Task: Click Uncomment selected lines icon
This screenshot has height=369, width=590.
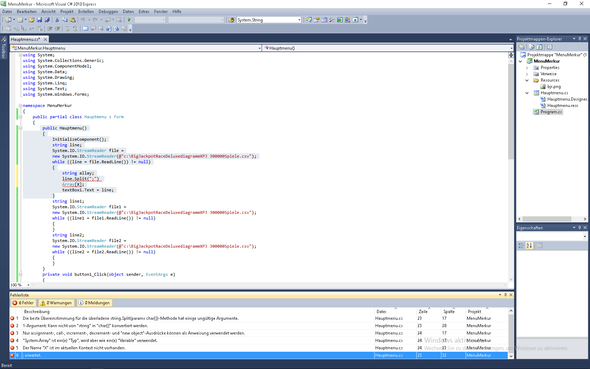Action: click(75, 29)
